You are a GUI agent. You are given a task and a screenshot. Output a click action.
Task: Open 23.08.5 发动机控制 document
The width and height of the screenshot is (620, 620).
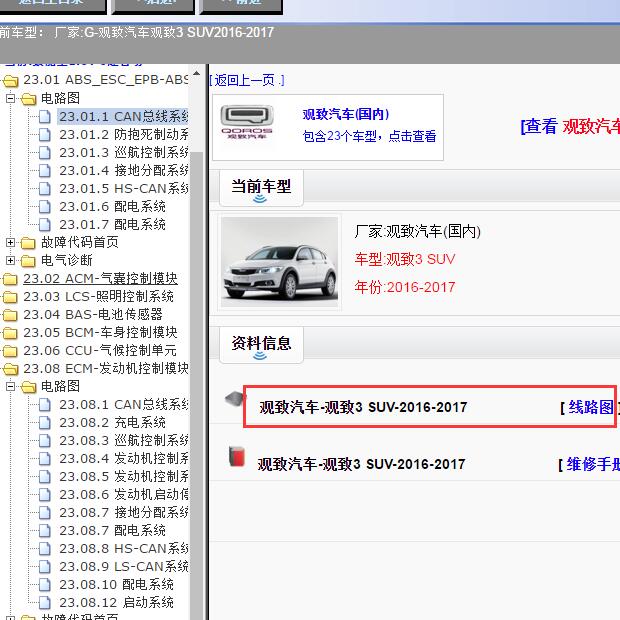[x=123, y=476]
